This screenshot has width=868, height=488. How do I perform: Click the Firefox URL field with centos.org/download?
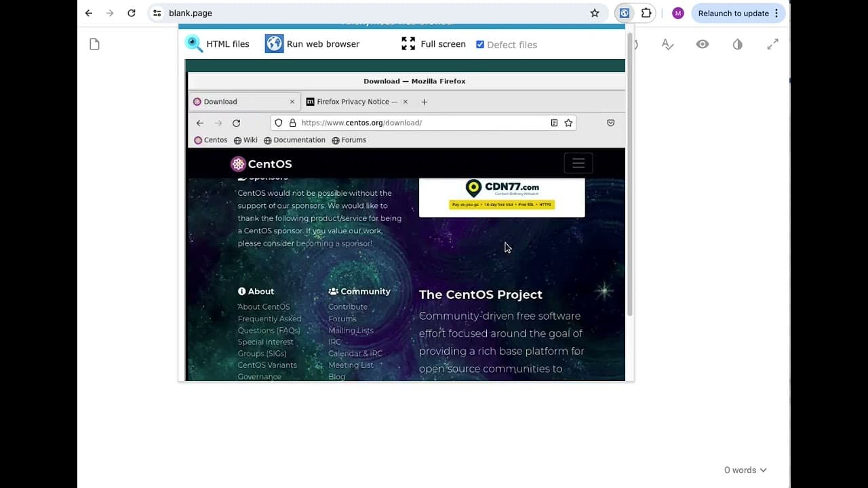424,123
